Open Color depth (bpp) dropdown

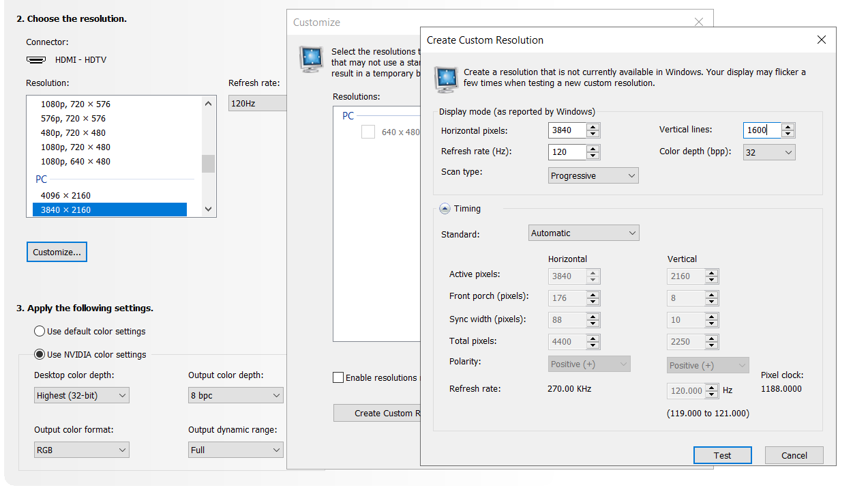click(x=769, y=152)
